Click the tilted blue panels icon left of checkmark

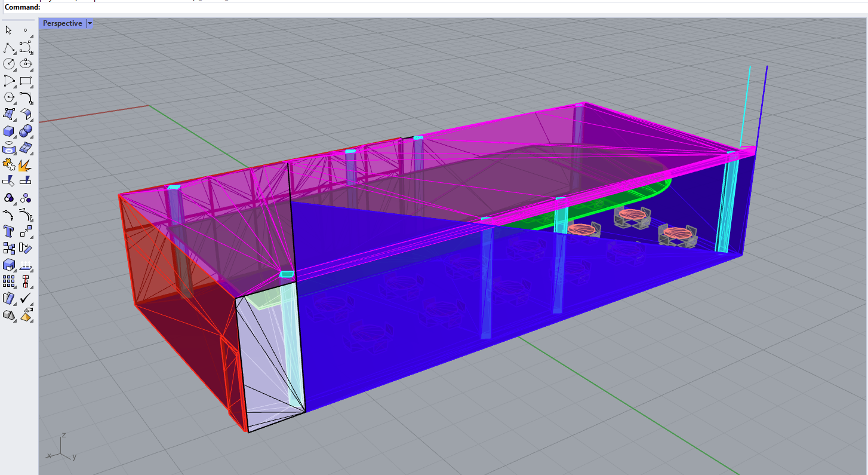point(9,298)
